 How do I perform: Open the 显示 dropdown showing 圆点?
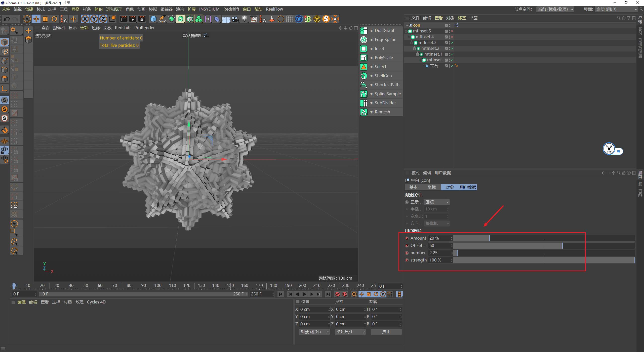tap(436, 202)
